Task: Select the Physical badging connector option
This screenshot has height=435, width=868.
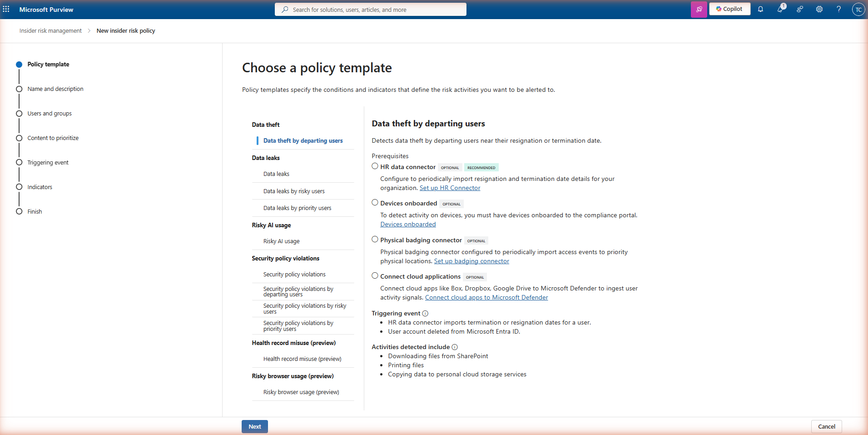Action: pyautogui.click(x=375, y=239)
